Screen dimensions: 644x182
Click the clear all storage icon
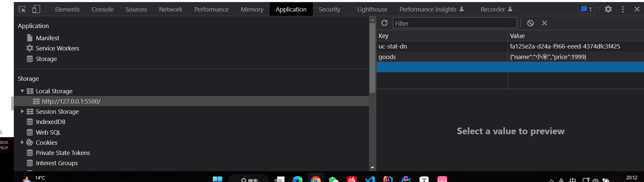(530, 23)
